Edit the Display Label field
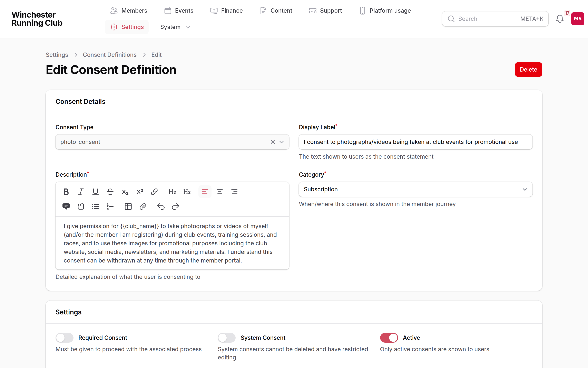 coord(415,142)
